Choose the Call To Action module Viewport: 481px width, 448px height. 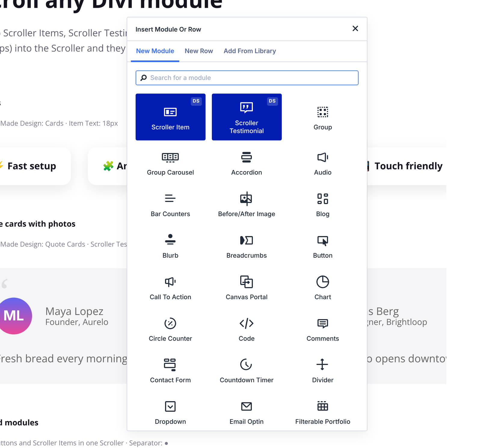[170, 288]
